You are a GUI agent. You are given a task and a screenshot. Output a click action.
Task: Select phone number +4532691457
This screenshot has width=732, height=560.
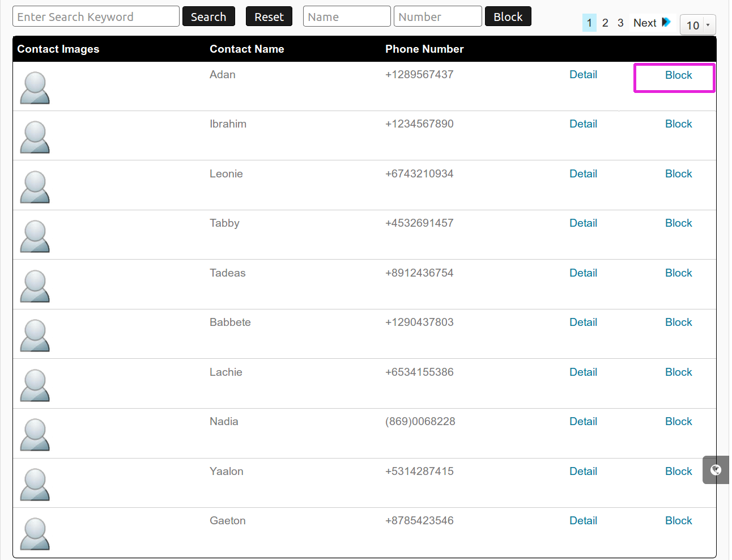pos(419,223)
